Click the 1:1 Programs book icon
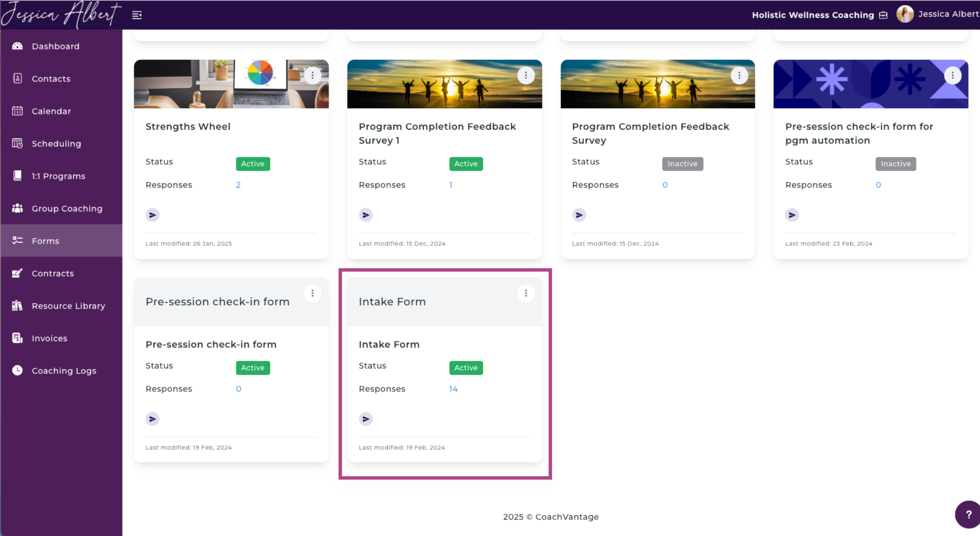 (x=17, y=176)
